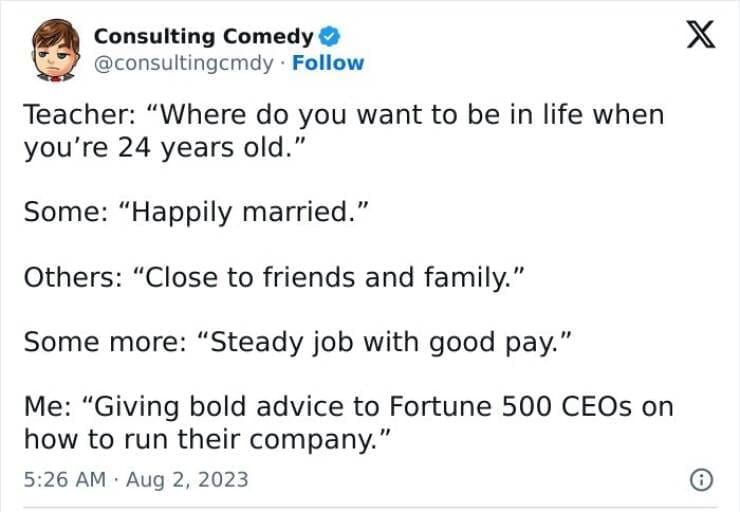Click the "how to run their company" line
The height and width of the screenshot is (512, 740).
pos(204,438)
